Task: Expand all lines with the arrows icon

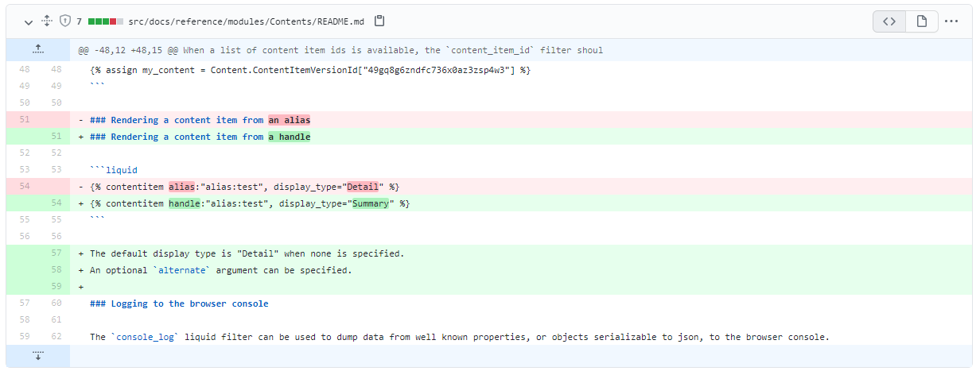Action: coord(46,21)
